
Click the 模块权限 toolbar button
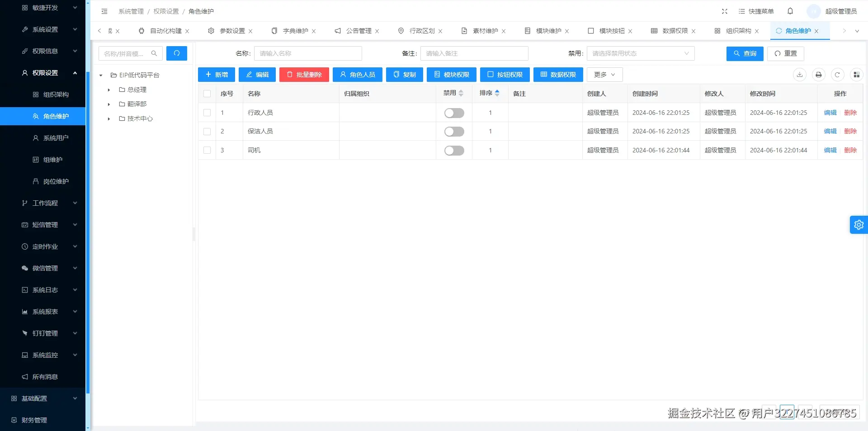(x=452, y=75)
